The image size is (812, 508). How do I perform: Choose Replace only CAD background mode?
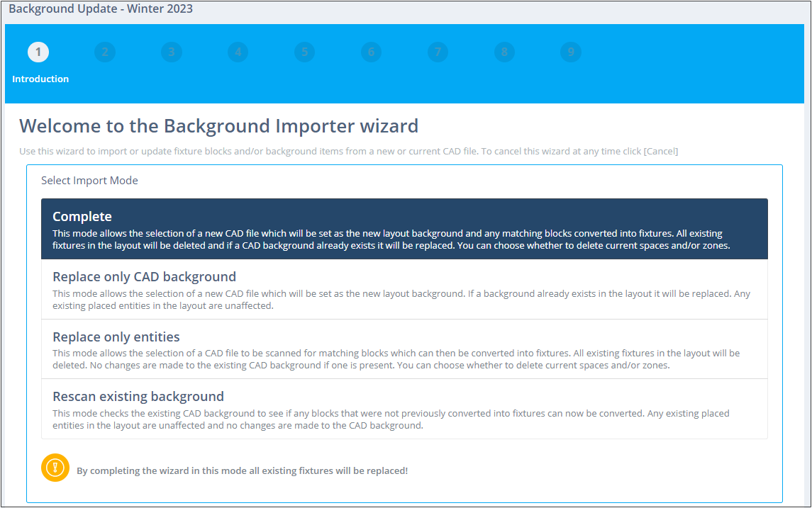coord(404,289)
